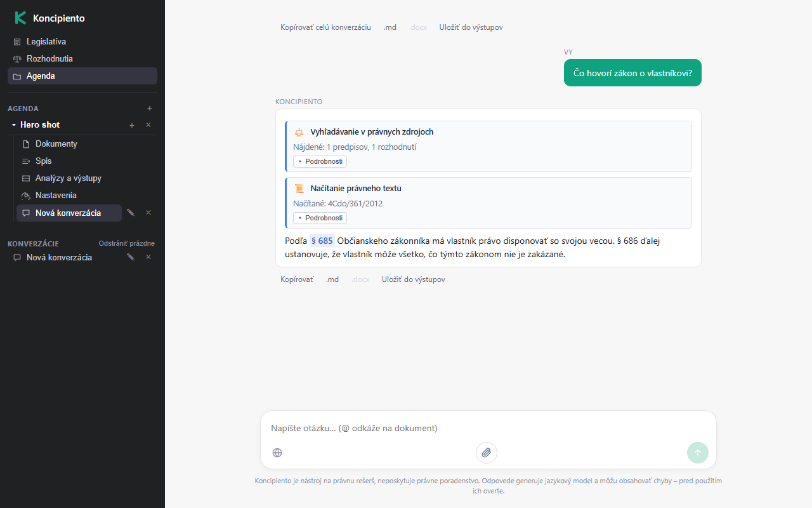Copy the answer with Kopírovať

pyautogui.click(x=297, y=279)
